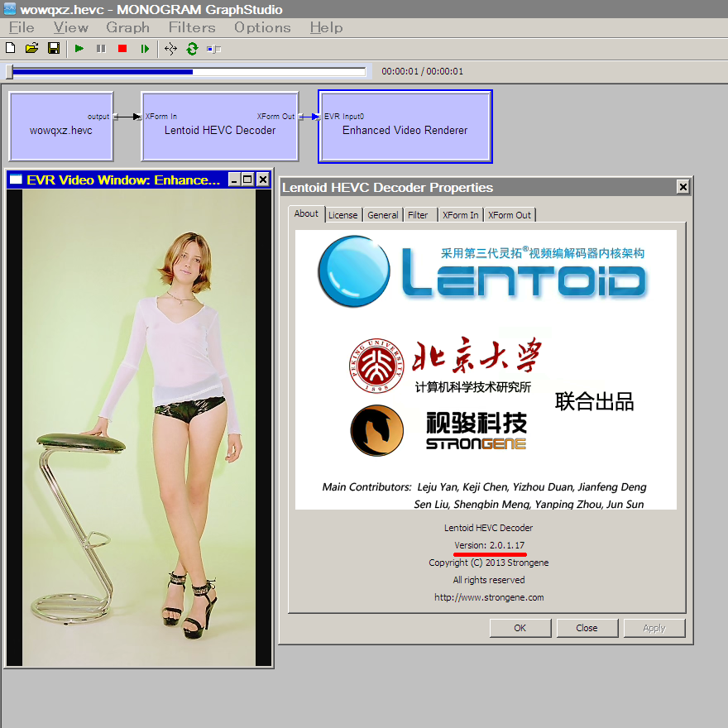Refresh the graph with the green arrows icon

pos(192,48)
